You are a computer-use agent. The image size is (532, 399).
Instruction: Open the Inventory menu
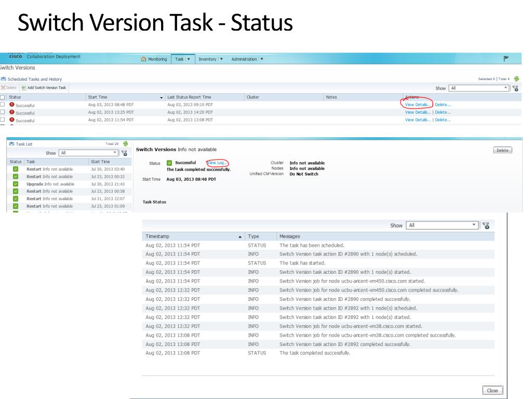(209, 59)
